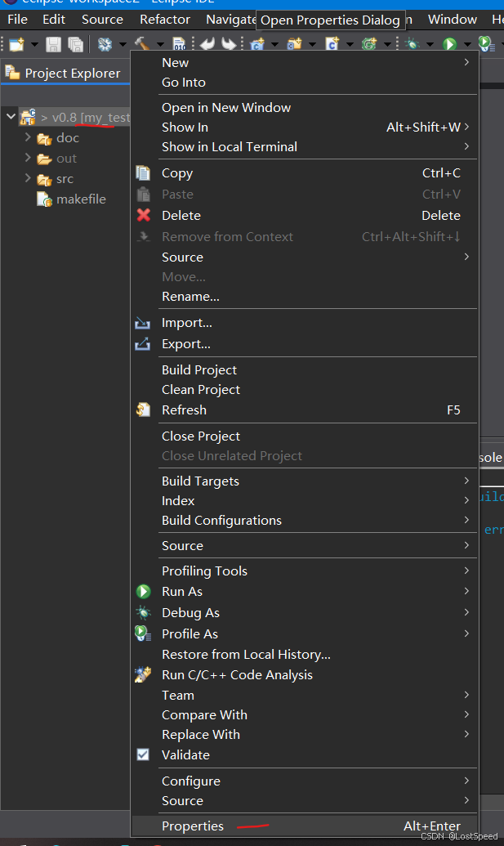The image size is (504, 846).
Task: Click the Run C/C++ Code Analysis icon
Action: 143,674
